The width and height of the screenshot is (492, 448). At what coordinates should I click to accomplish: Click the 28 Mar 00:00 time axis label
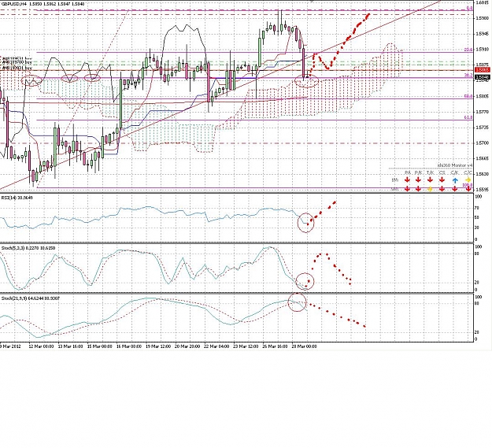click(305, 346)
